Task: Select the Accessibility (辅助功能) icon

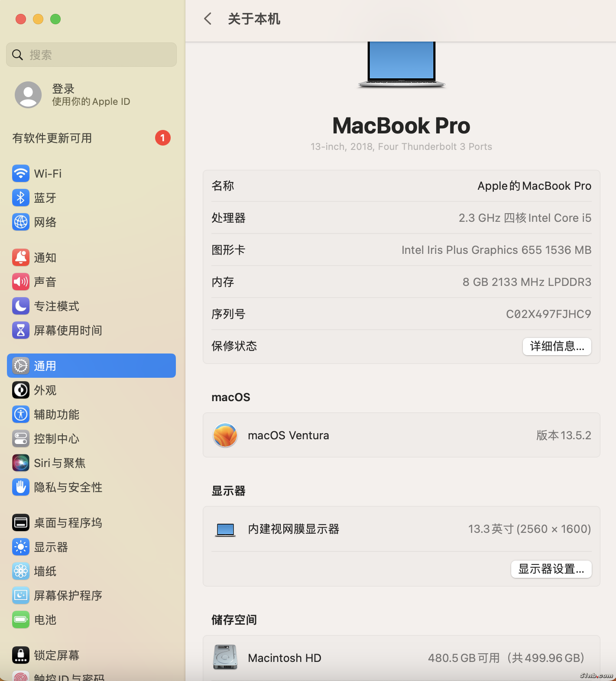Action: click(x=21, y=415)
